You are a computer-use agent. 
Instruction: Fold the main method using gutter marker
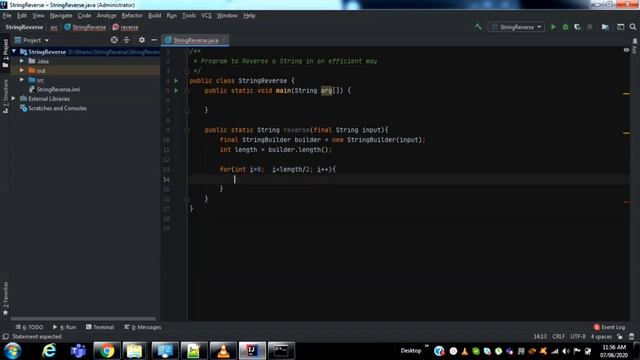point(187,91)
